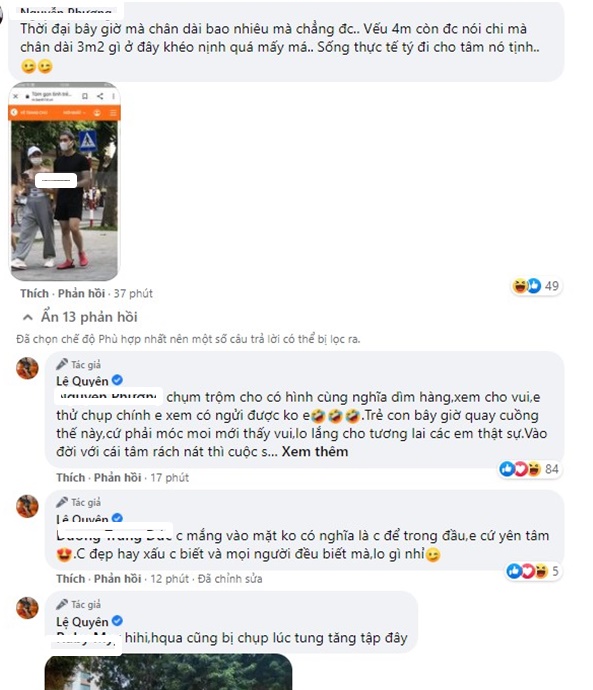Viewport: 593px width, 690px height.
Task: Click 'Thích' under the 37 phút comment
Action: coord(34,294)
